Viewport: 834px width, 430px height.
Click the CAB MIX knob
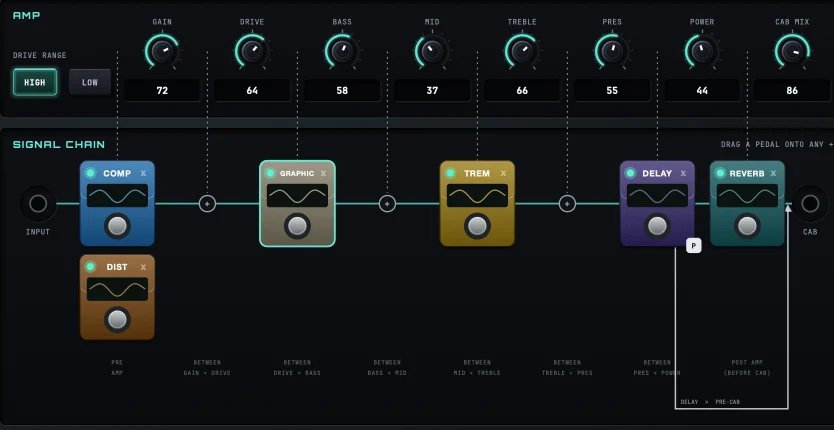pyautogui.click(x=792, y=52)
